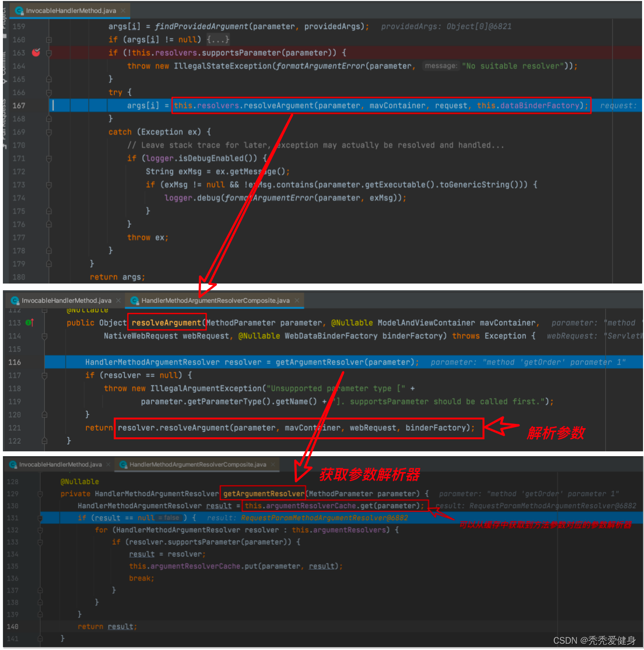Toggle the breakpoint on line 163
The image size is (644, 650).
pos(36,52)
